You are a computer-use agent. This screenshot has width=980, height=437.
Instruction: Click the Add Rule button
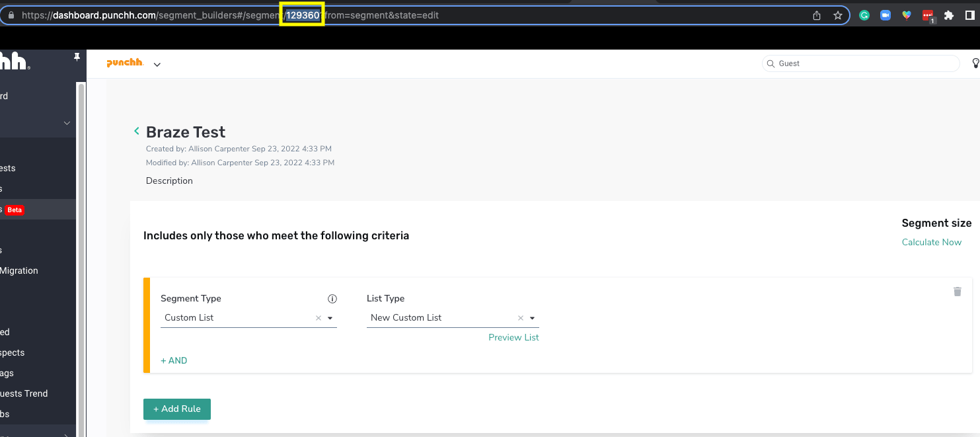(x=177, y=409)
